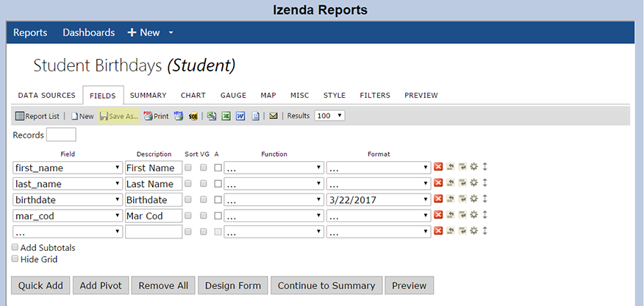Screen dimensions: 644x306
Task: Print the report as PDF
Action: [156, 116]
